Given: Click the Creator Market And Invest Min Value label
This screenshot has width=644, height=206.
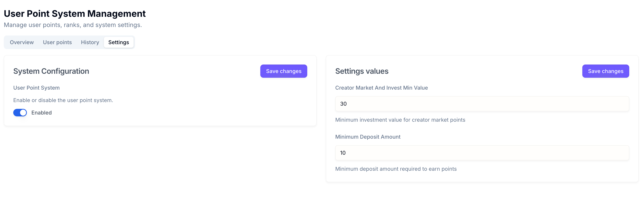Looking at the screenshot, I should (381, 88).
